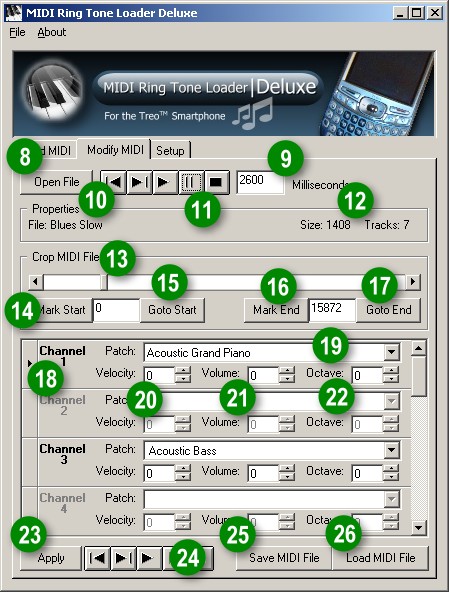449x592 pixels.
Task: Increase Channel 1 Velocity with up spinner
Action: pos(183,371)
